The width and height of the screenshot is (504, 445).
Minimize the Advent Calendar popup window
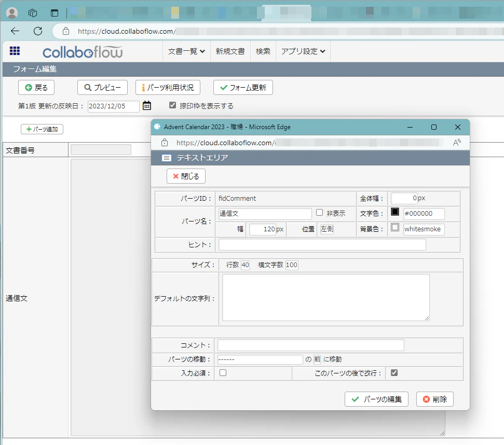410,127
